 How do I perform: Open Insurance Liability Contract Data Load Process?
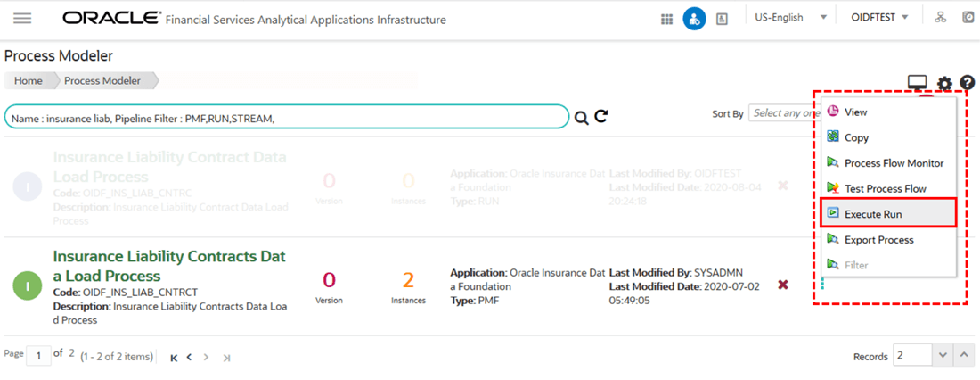click(170, 167)
